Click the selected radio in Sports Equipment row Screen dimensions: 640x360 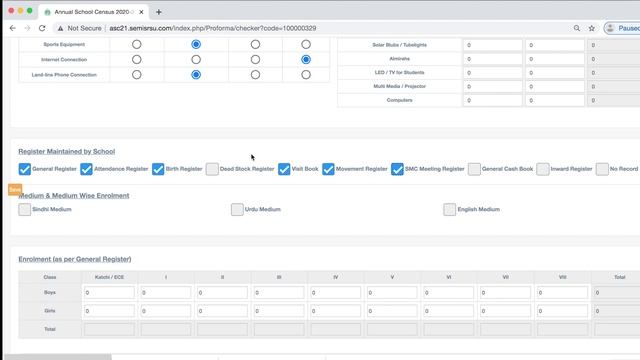point(196,44)
